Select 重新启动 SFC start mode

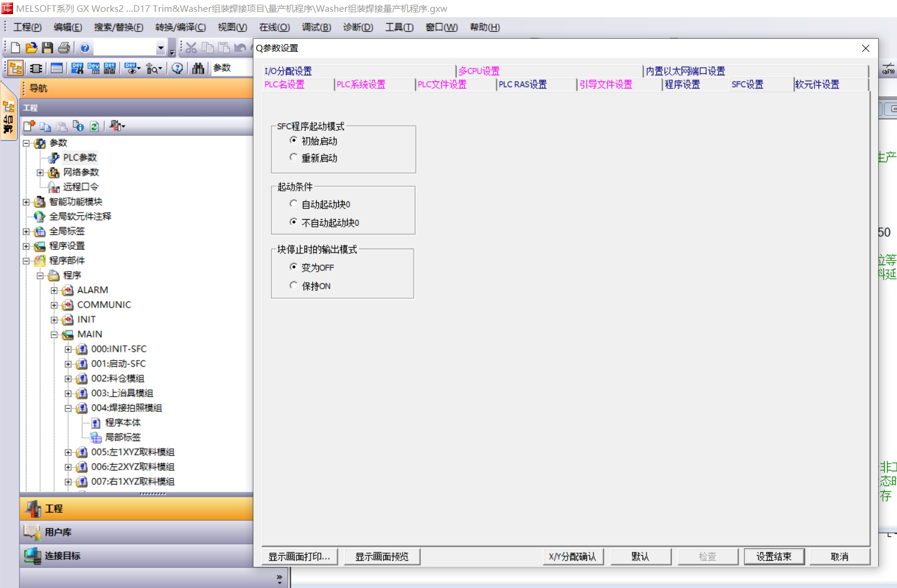[293, 158]
